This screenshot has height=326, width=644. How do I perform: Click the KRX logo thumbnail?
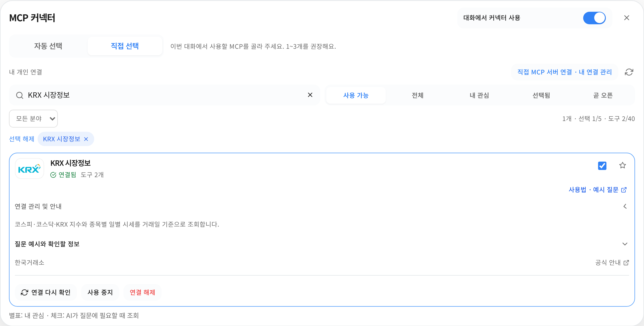pos(29,169)
